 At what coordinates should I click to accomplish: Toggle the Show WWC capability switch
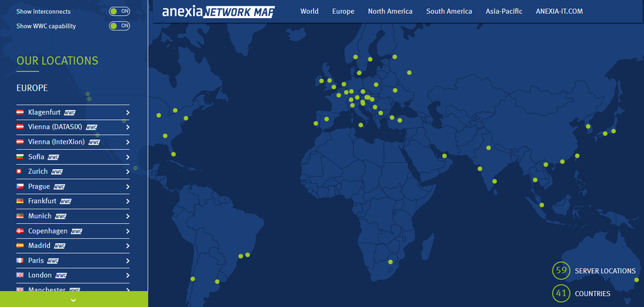point(120,26)
